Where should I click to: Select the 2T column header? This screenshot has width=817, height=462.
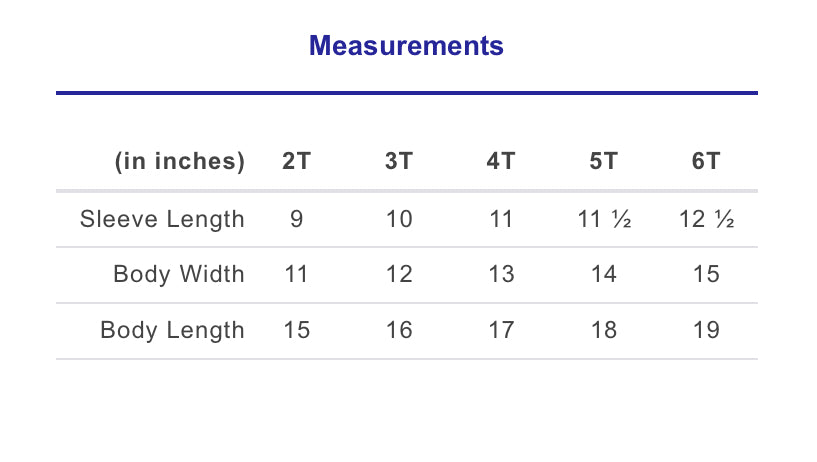296,162
